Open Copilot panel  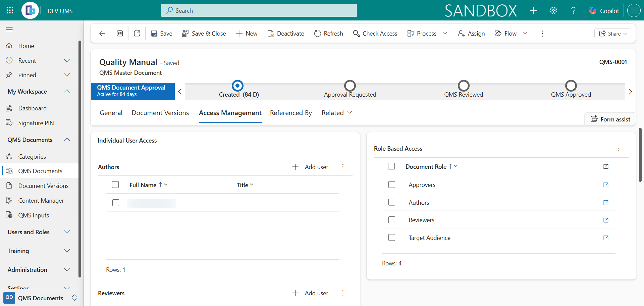[604, 11]
